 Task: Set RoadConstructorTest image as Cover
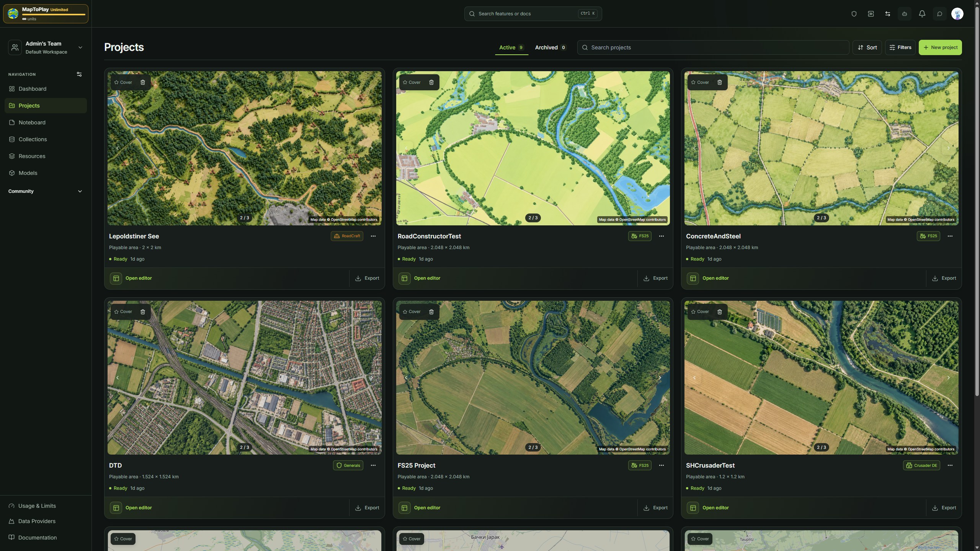(412, 82)
